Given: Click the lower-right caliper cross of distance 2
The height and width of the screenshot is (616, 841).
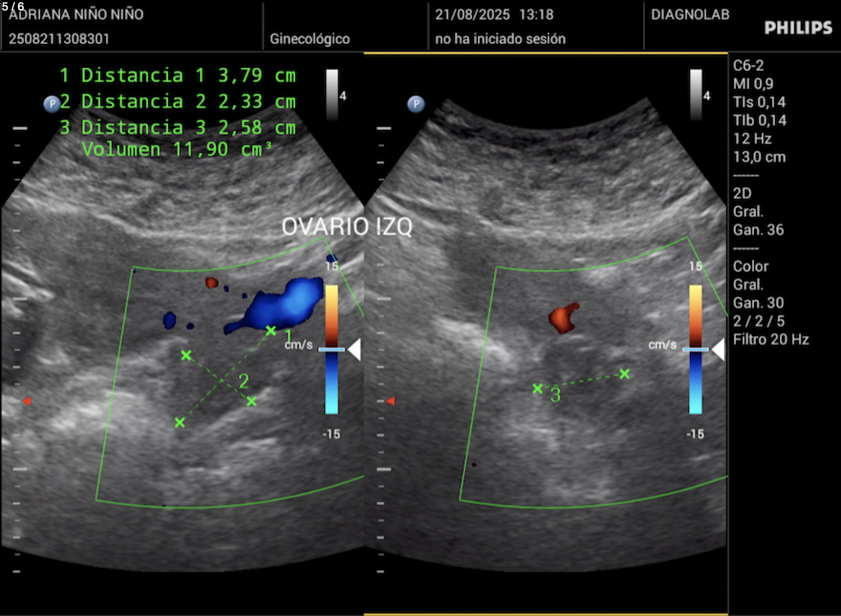Looking at the screenshot, I should 251,401.
